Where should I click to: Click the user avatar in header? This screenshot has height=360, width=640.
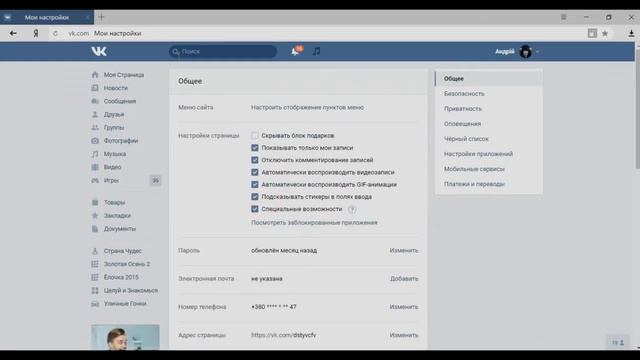point(526,51)
